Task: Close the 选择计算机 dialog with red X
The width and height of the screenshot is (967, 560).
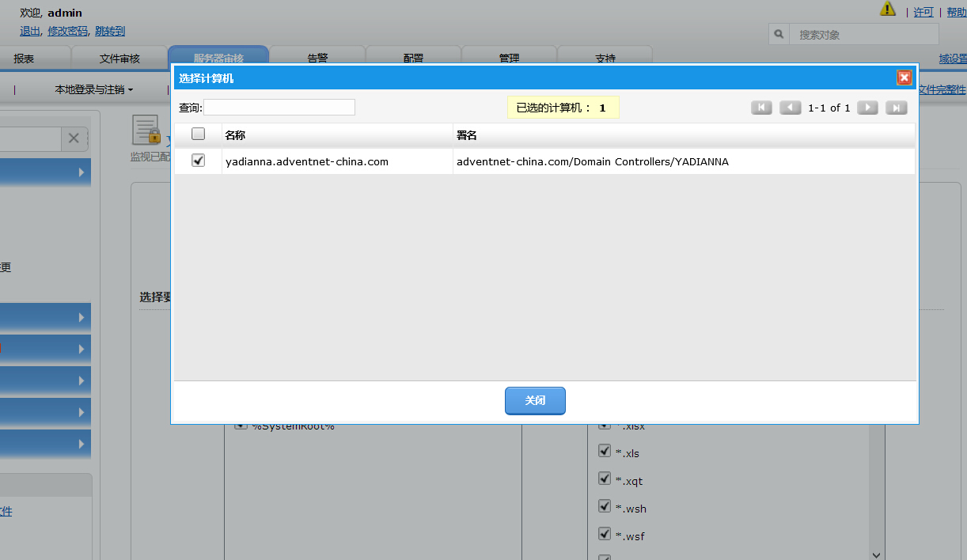Action: (904, 78)
